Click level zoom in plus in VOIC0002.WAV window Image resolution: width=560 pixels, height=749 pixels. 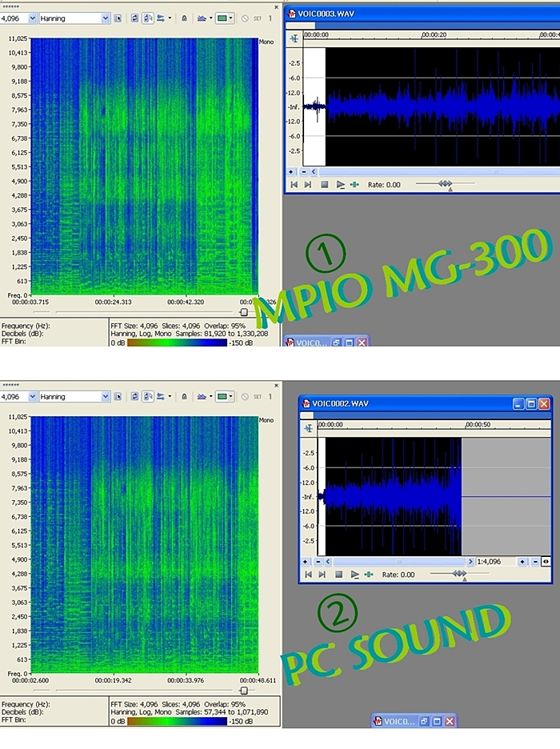[522, 562]
